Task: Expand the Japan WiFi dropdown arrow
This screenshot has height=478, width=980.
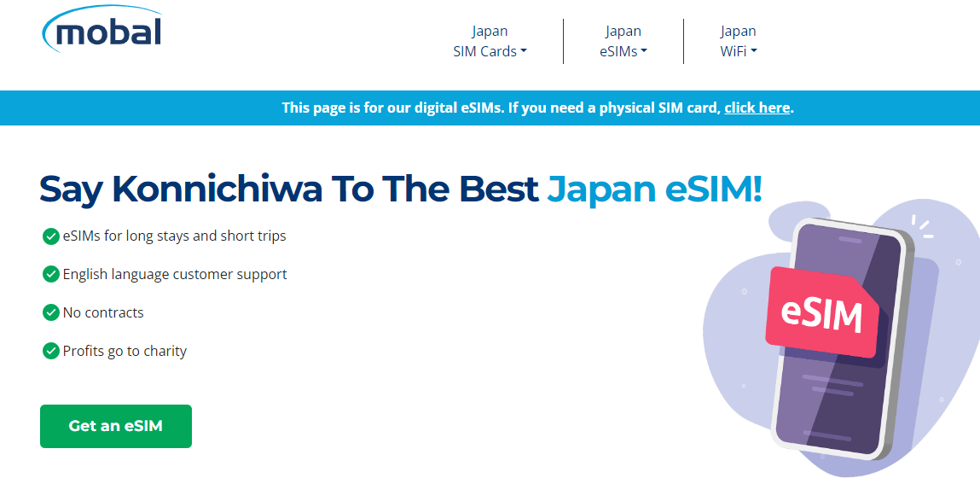Action: (x=754, y=51)
